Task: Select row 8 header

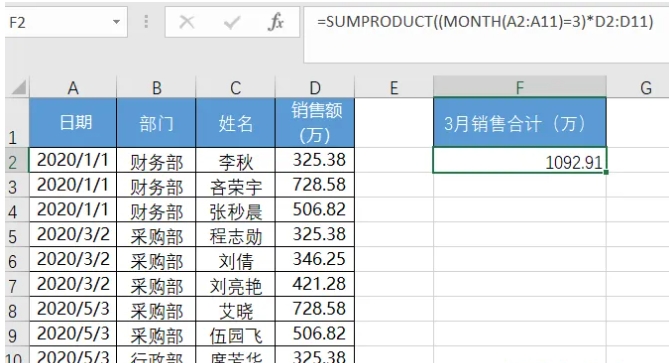Action: click(x=17, y=309)
